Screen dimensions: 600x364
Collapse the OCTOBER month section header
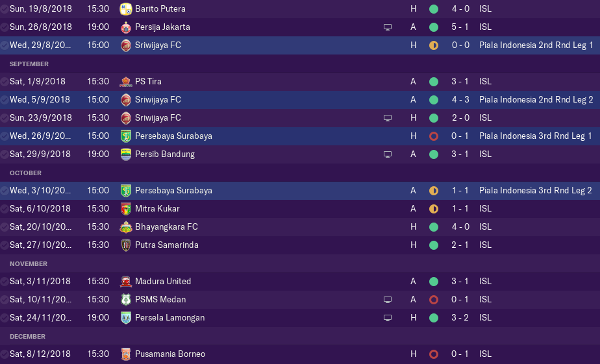pyautogui.click(x=26, y=173)
